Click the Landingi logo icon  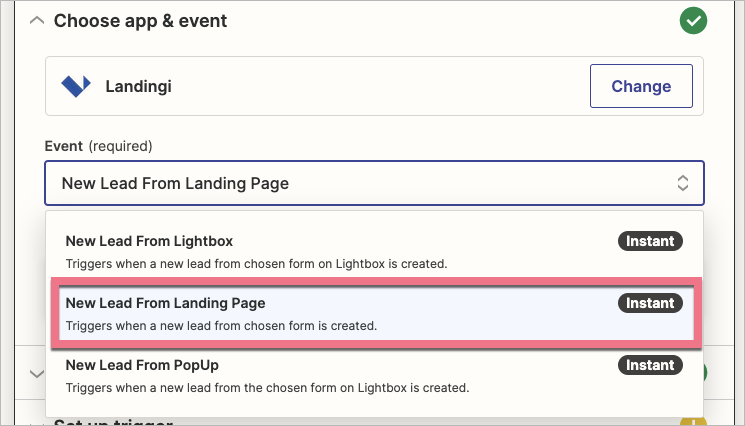click(x=76, y=86)
